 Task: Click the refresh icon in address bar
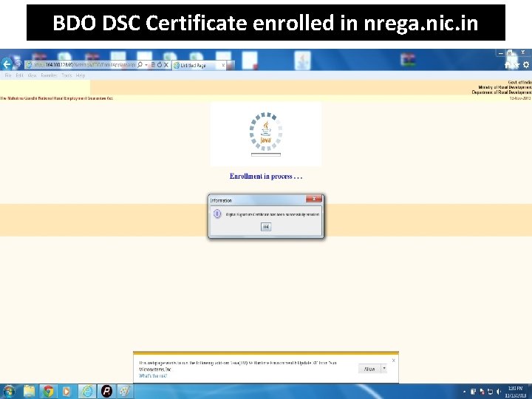159,65
